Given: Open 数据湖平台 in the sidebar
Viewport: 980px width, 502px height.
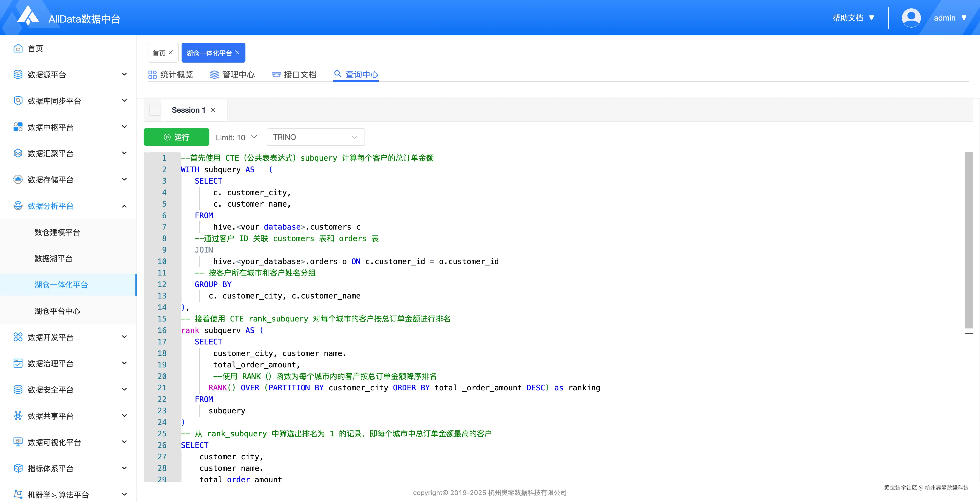Looking at the screenshot, I should pos(53,258).
